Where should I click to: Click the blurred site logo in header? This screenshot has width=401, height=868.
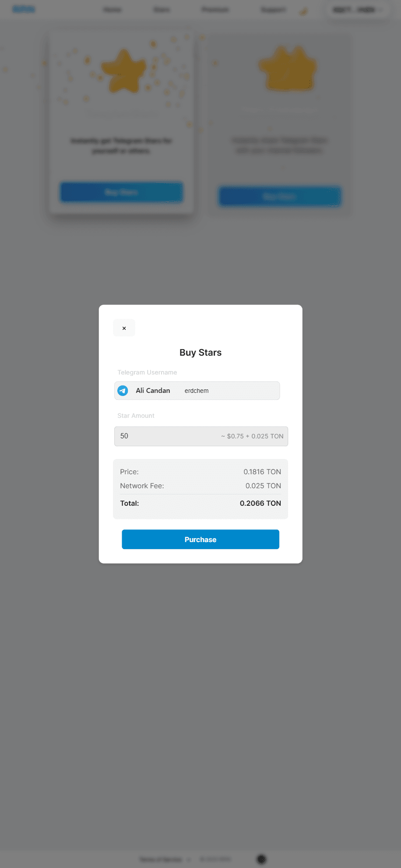click(x=24, y=9)
